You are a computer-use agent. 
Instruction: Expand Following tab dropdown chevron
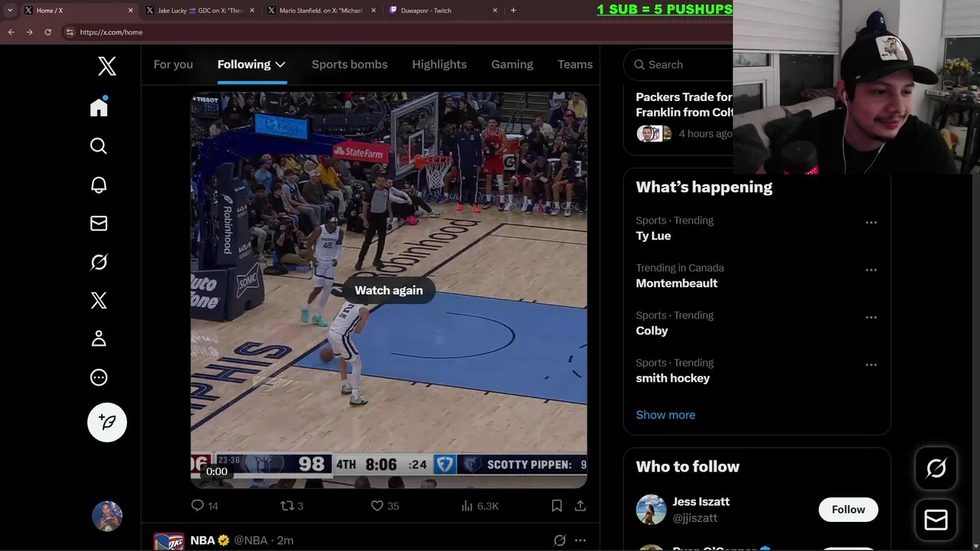click(x=280, y=64)
